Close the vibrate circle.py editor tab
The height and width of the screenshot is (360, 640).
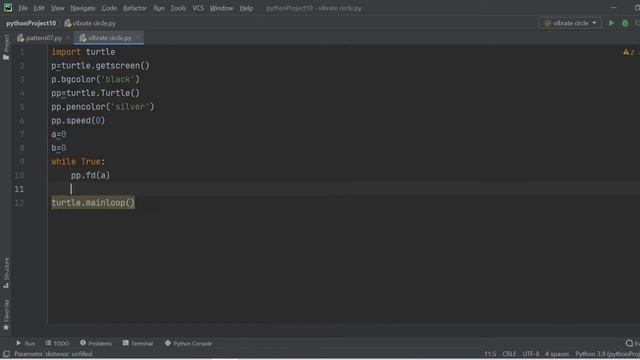point(138,38)
